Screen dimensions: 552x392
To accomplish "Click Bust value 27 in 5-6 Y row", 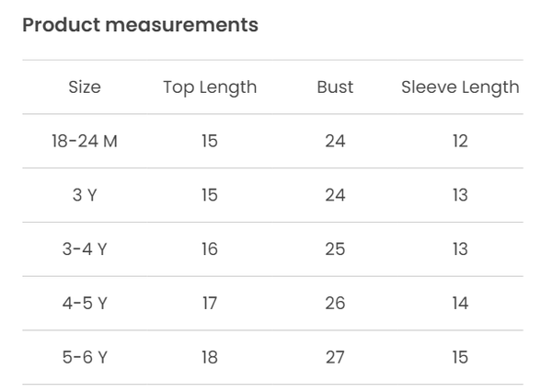I will coord(335,357).
